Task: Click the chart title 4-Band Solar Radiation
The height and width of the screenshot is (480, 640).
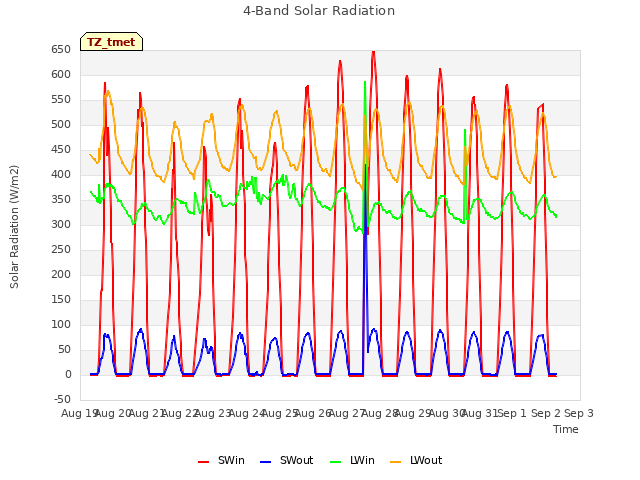Action: (x=319, y=10)
